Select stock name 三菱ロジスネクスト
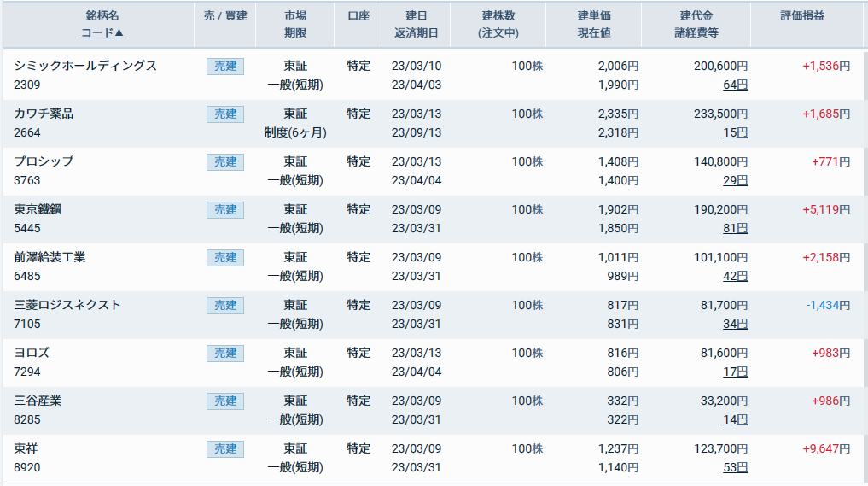Image resolution: width=868 pixels, height=486 pixels. point(67,305)
